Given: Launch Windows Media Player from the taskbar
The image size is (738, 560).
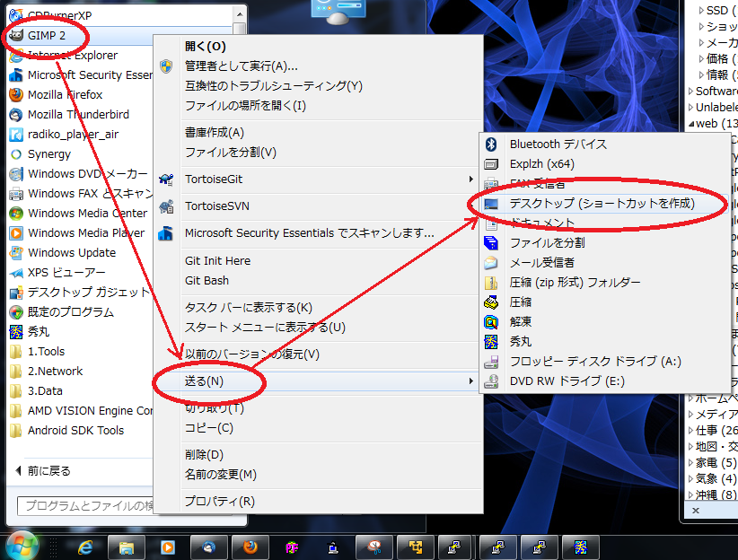Looking at the screenshot, I should [x=168, y=547].
